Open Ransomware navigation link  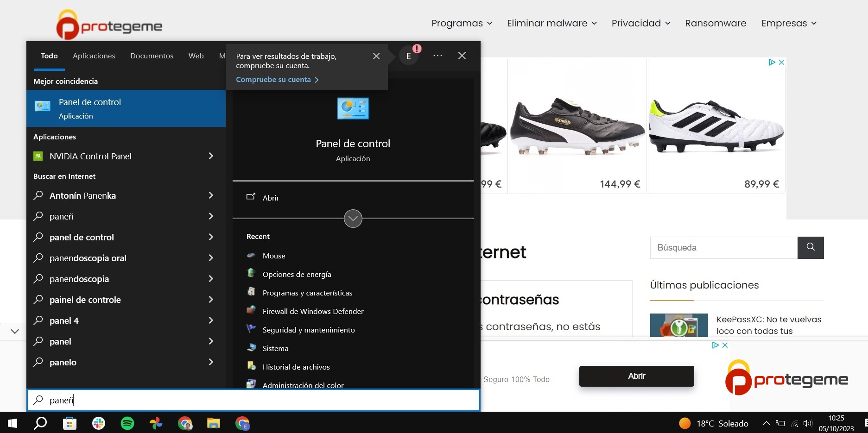716,23
